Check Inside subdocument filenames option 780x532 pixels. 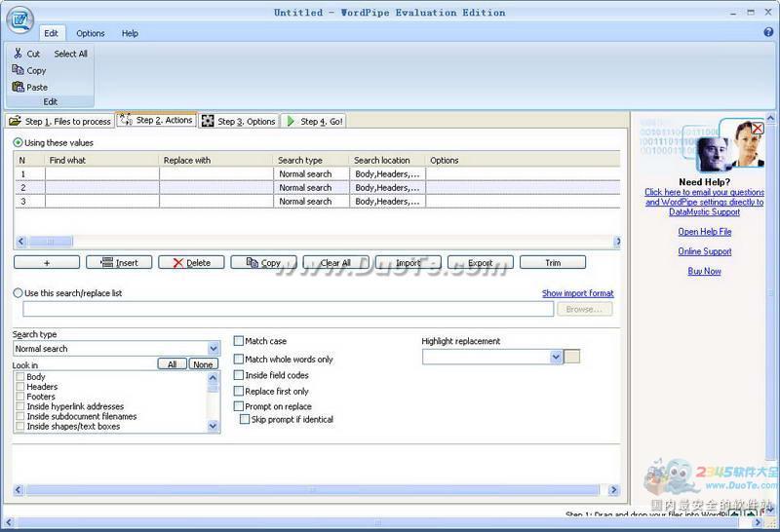click(x=20, y=416)
